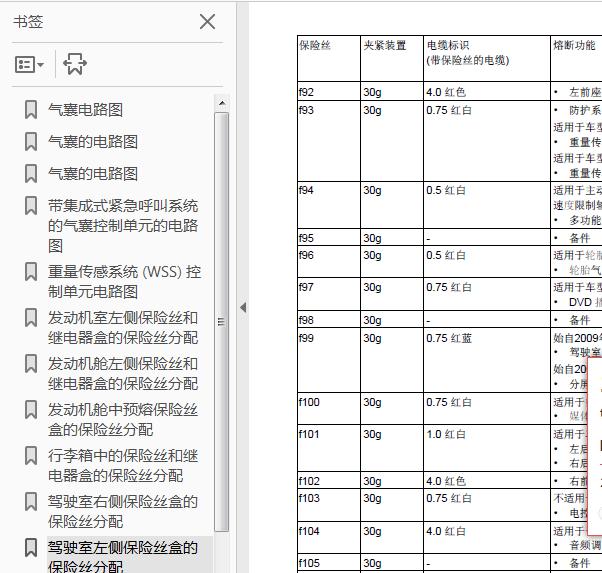Click the 夹紧装置 column header cell
Screen dimensions: 602x573
point(392,58)
